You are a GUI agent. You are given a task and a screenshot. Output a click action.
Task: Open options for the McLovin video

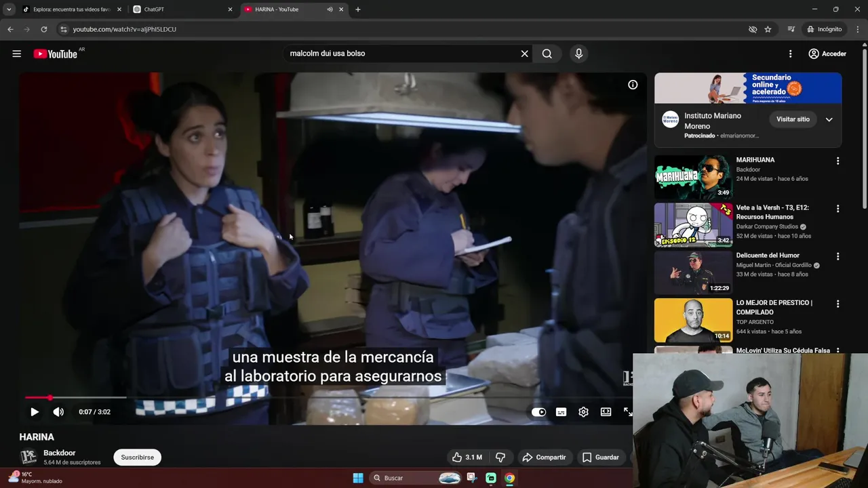click(837, 350)
